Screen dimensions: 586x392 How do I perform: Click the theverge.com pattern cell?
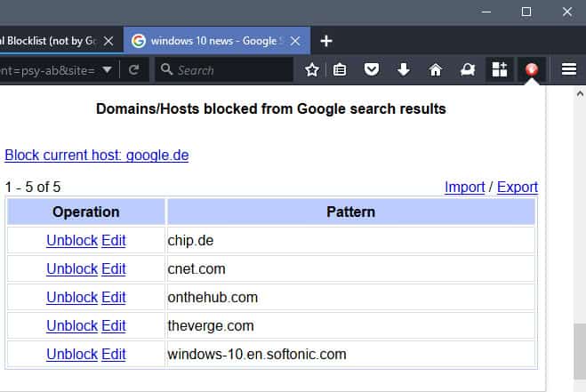click(x=351, y=326)
